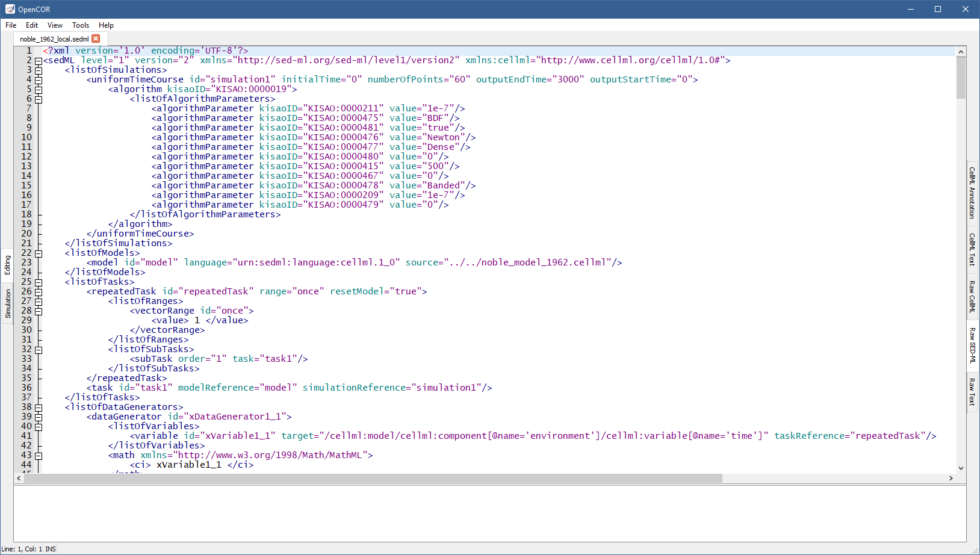Viewport: 980px width, 555px height.
Task: Click the OpenCOR application icon in title bar
Action: coord(10,9)
